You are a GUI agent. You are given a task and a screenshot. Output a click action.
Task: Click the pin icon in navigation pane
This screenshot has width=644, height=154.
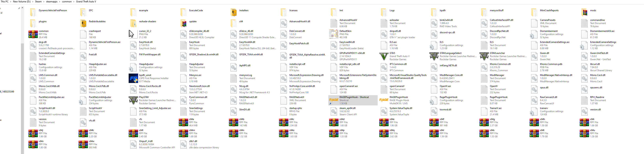19,8
